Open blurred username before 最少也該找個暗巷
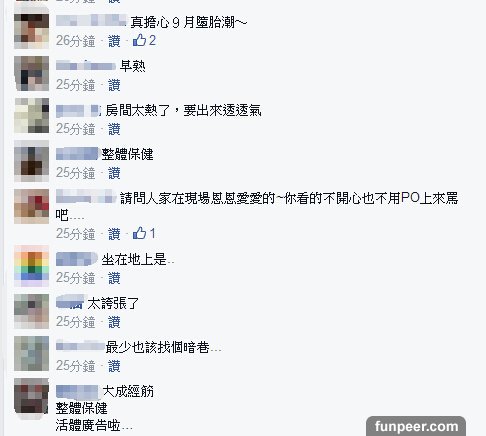This screenshot has height=436, width=486. [x=80, y=347]
